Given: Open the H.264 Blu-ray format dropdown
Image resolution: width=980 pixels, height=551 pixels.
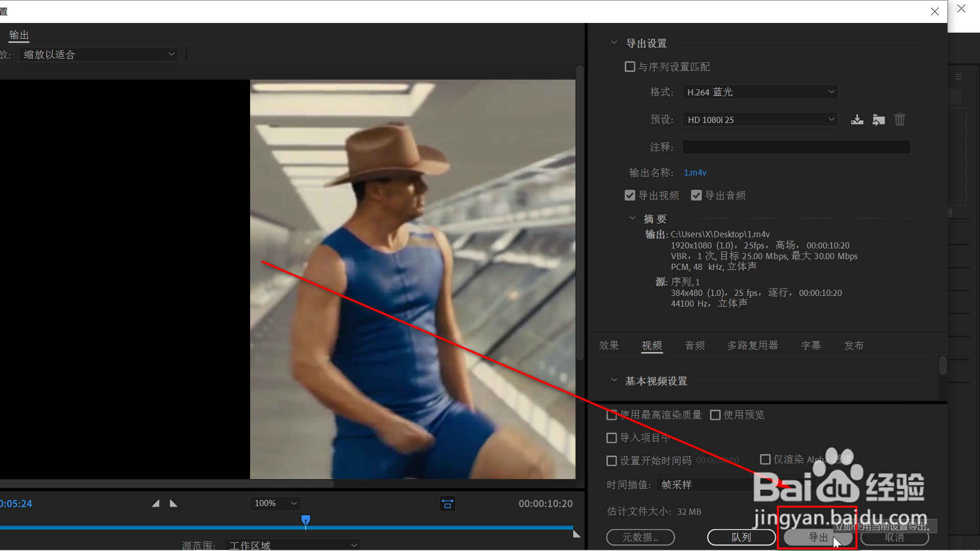Looking at the screenshot, I should [x=760, y=92].
